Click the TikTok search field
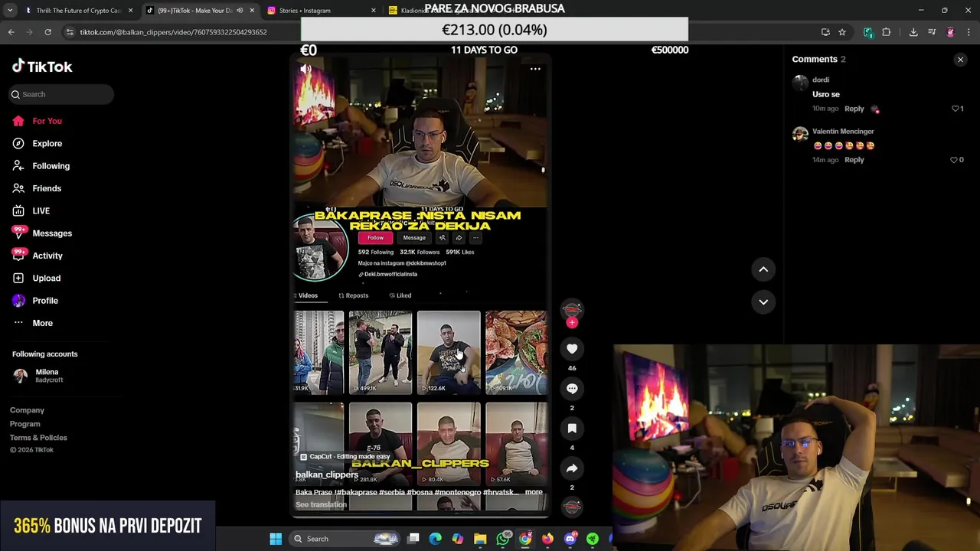 coord(62,94)
